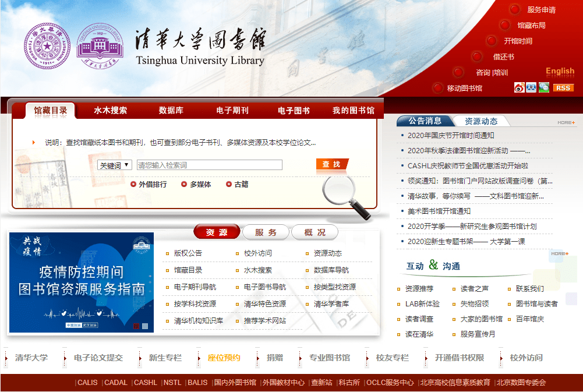Open the 2020开学季——新研究生参观图书馆计划 announcement
The height and width of the screenshot is (392, 583).
pyautogui.click(x=472, y=227)
